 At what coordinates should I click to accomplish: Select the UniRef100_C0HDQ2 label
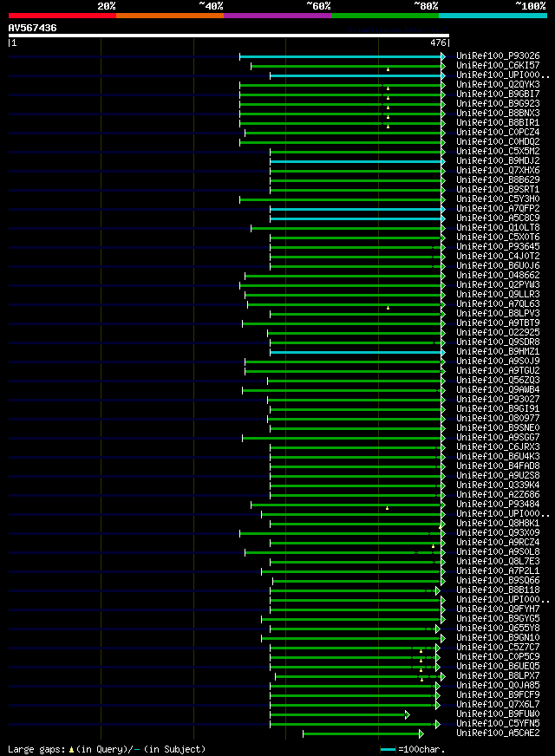(x=498, y=142)
